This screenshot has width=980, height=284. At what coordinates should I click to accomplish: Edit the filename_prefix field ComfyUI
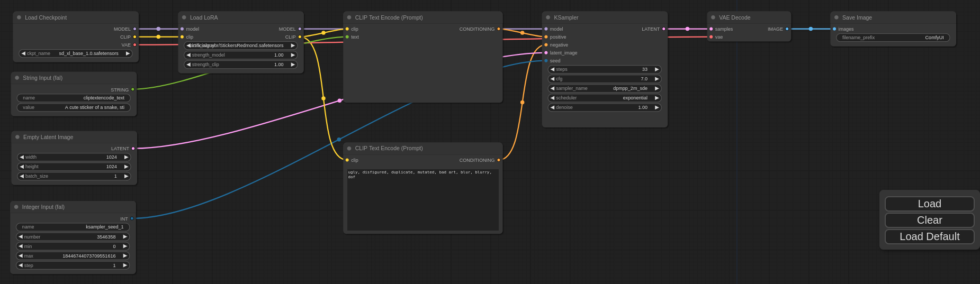(x=893, y=38)
